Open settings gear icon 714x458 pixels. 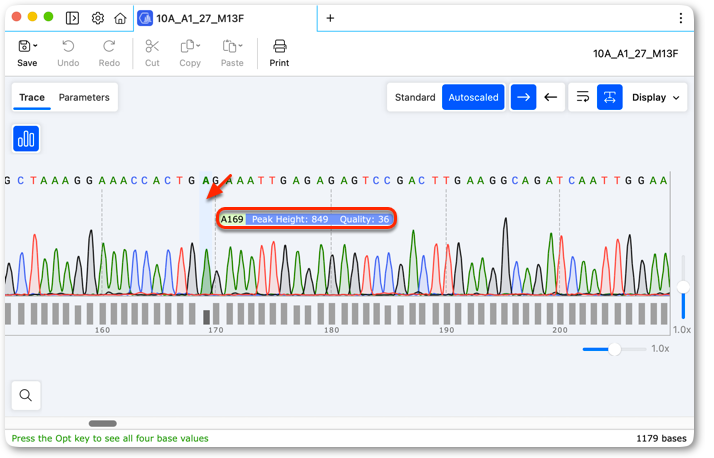coord(97,18)
